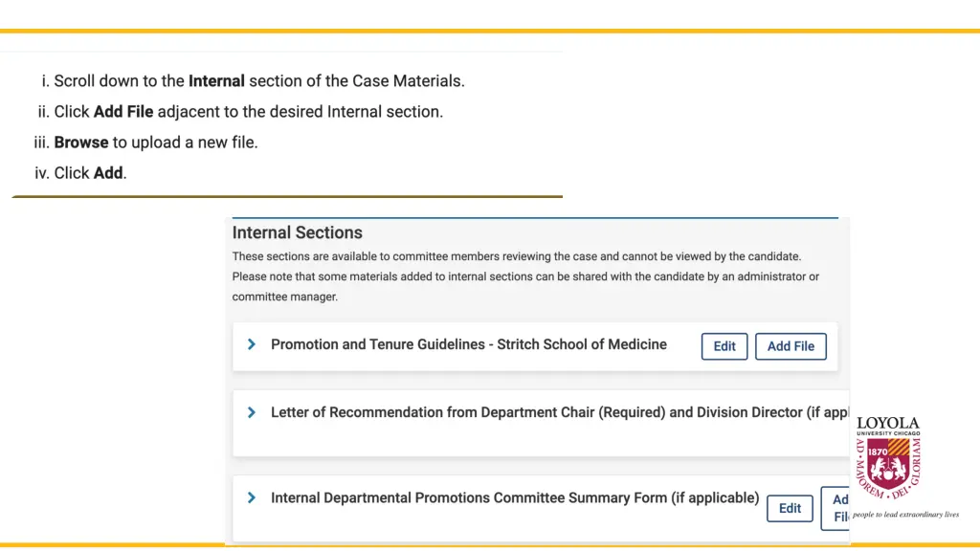The image size is (980, 551).
Task: Click the Loyola shield crest logo
Action: pyautogui.click(x=887, y=464)
